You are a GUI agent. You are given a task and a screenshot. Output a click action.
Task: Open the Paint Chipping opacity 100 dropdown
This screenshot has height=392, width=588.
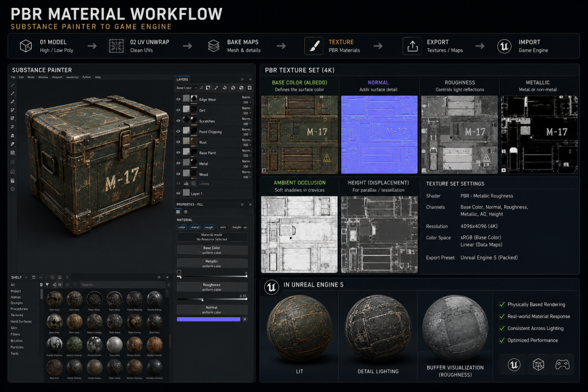(x=247, y=134)
